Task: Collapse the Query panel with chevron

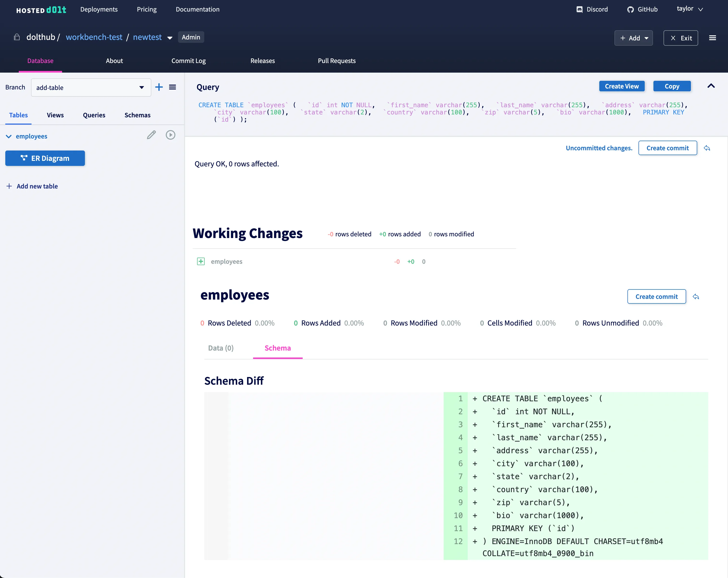Action: tap(711, 86)
